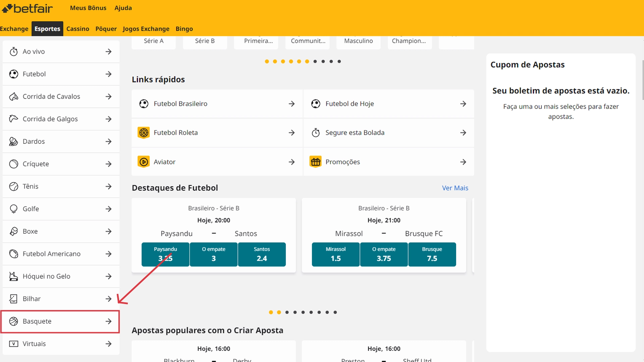Bet on O empate at 3.75

[x=384, y=254]
